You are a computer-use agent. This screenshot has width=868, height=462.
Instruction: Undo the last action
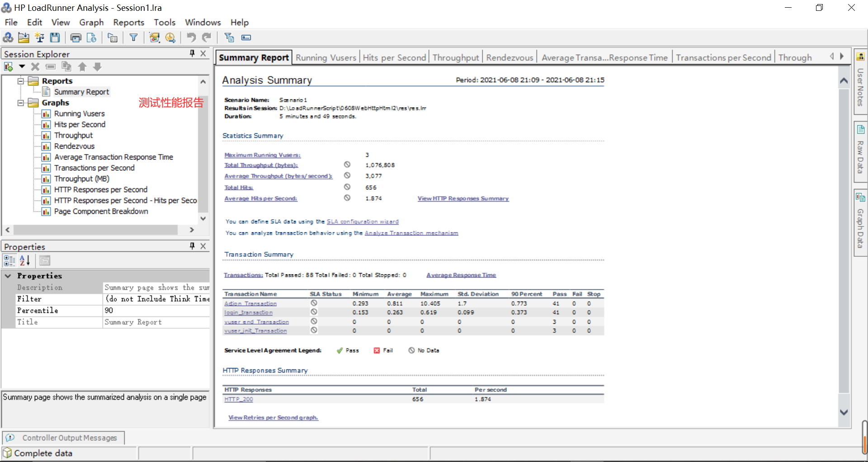(x=191, y=38)
